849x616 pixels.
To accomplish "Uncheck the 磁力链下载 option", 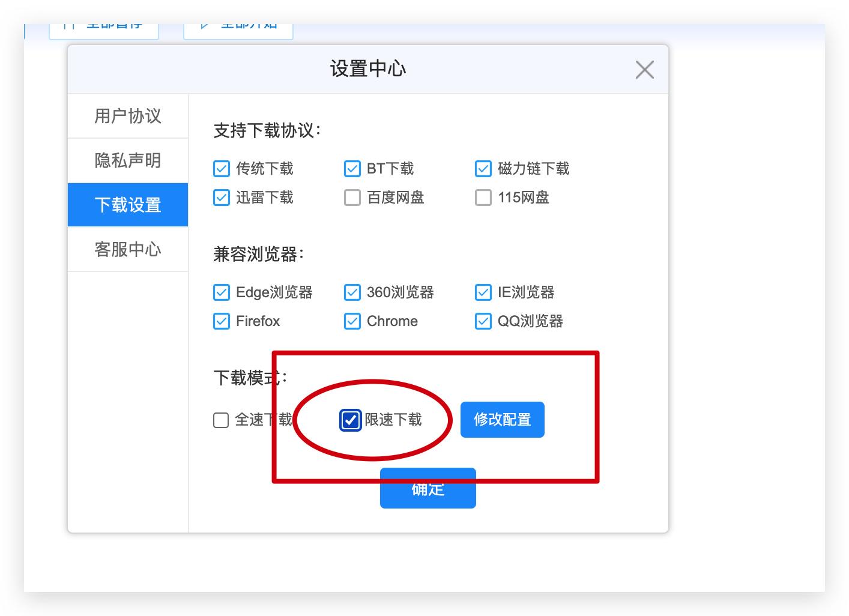I will coord(483,169).
